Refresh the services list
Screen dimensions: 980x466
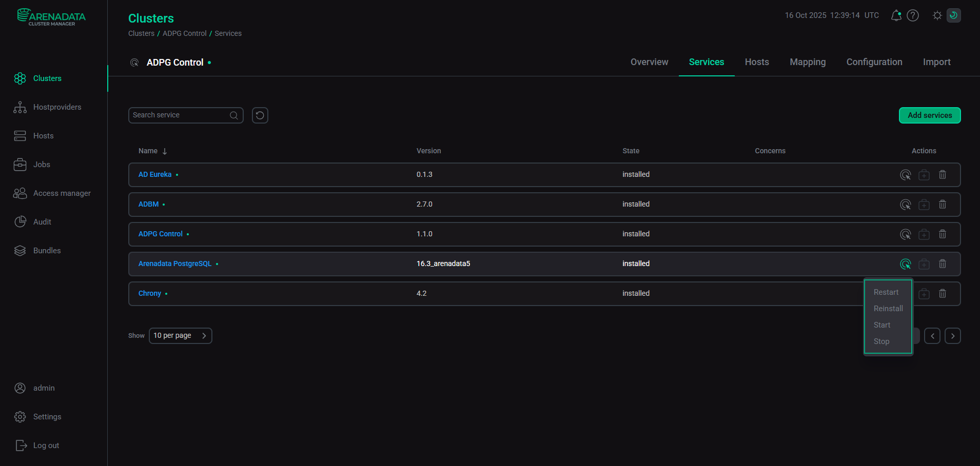pyautogui.click(x=260, y=115)
